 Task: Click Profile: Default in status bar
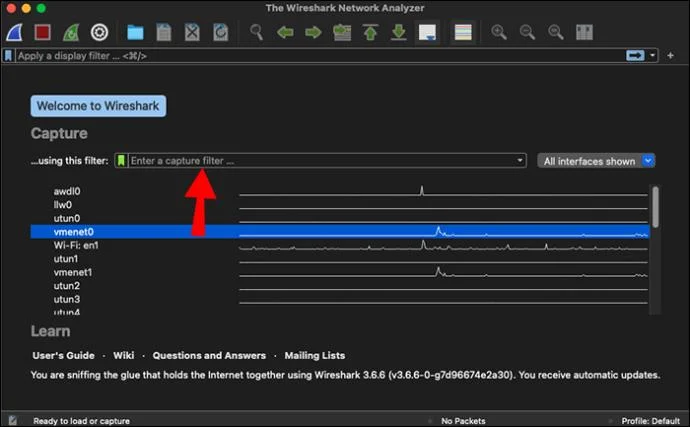coord(650,421)
